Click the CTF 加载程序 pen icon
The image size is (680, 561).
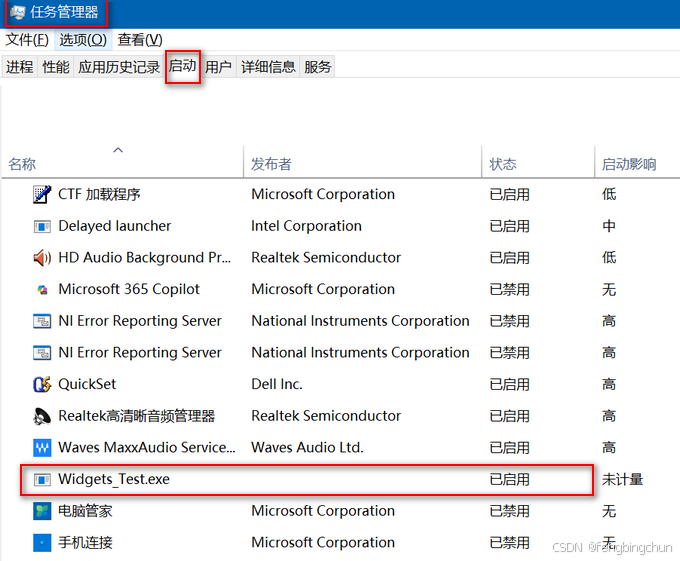point(42,194)
